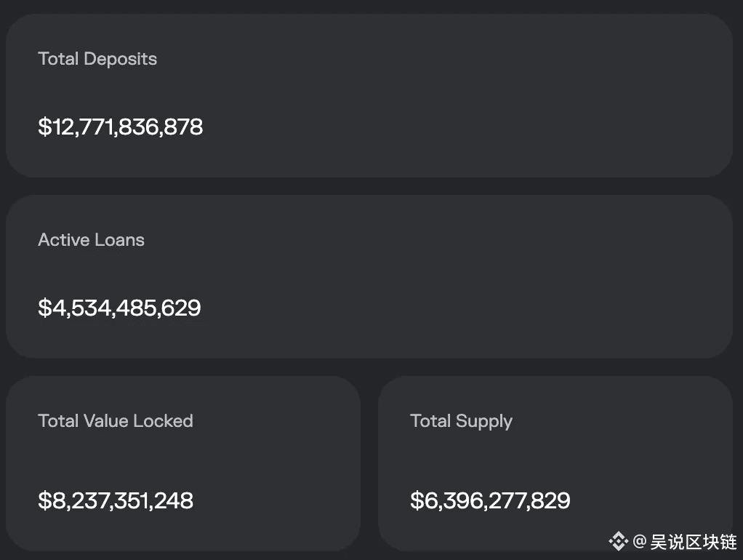Click blank space between Total Value Locked label and amount
The image size is (743, 560).
[182, 460]
